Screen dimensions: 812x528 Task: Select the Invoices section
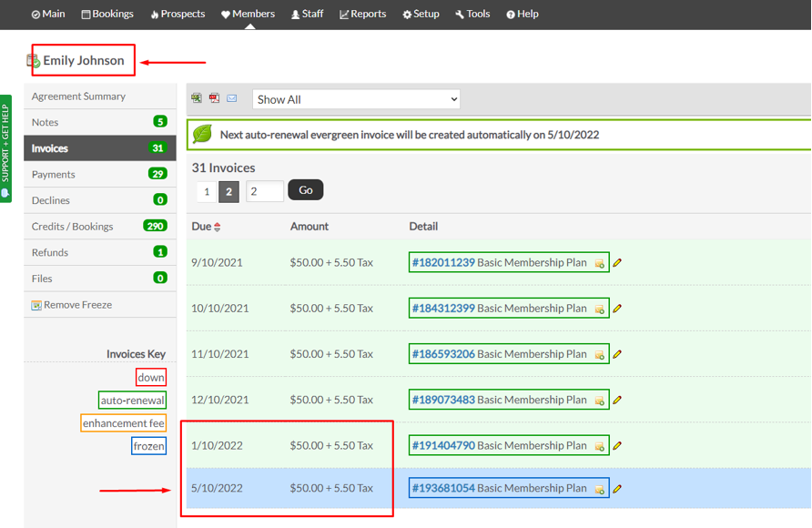(x=100, y=148)
